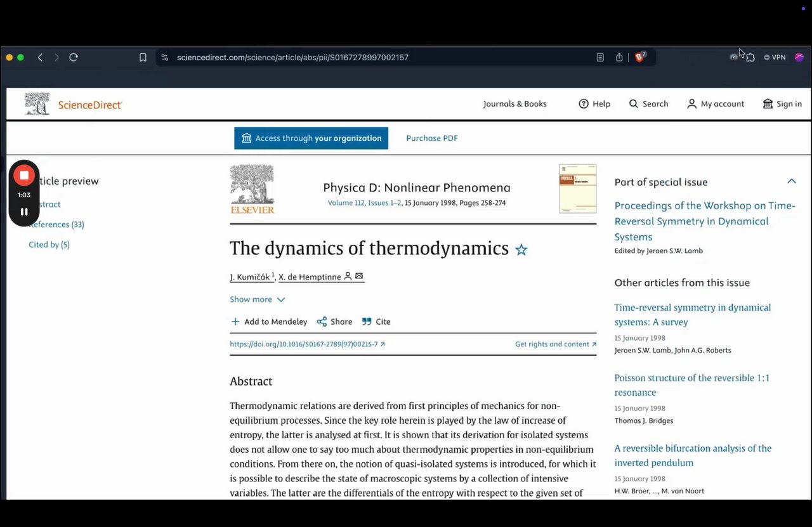Screen dimensions: 812x527
Task: Click Purchase PDF link
Action: (x=432, y=138)
